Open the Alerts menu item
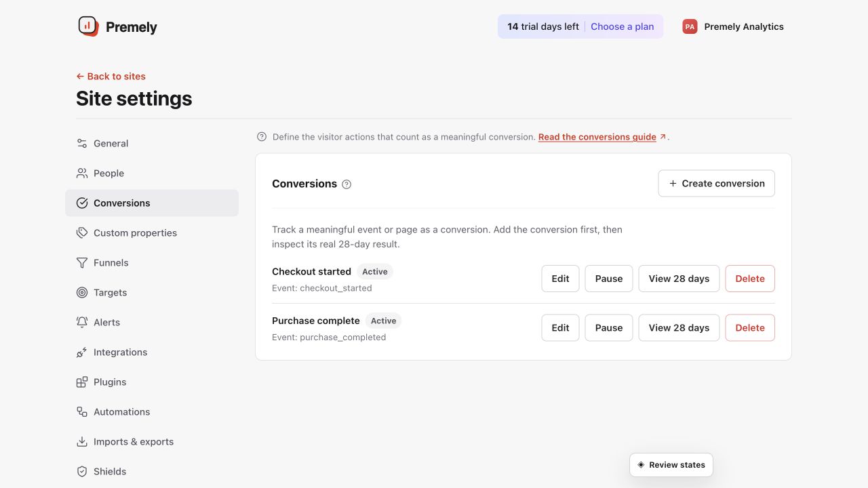The image size is (868, 488). point(152,323)
